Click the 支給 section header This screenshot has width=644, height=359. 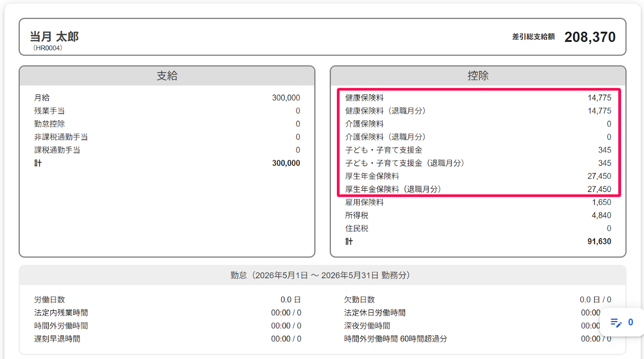pyautogui.click(x=167, y=76)
